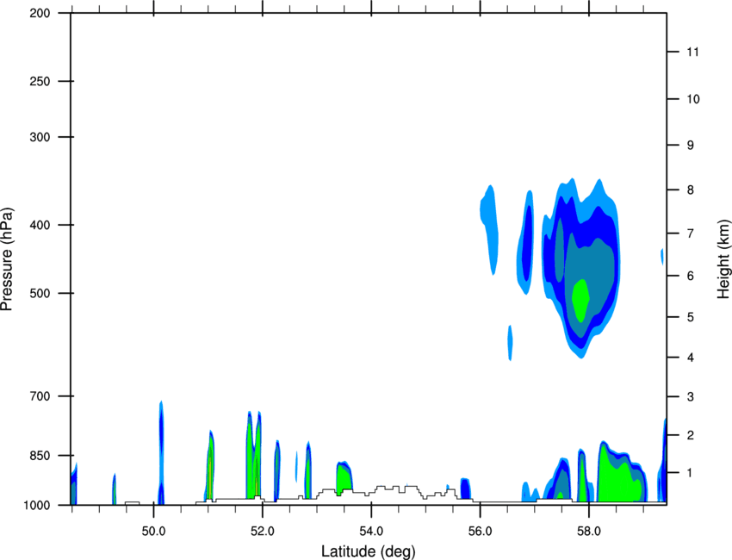Click the 'Height (km)' axis title

tap(723, 259)
